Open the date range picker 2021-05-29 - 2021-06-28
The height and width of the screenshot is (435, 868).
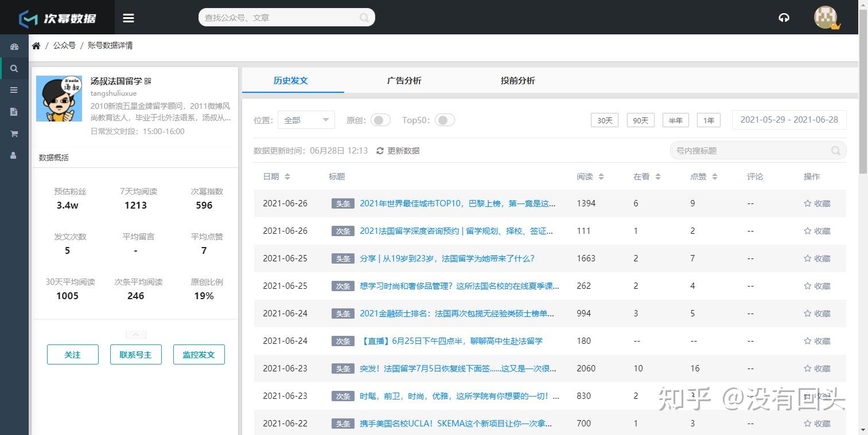pyautogui.click(x=789, y=120)
